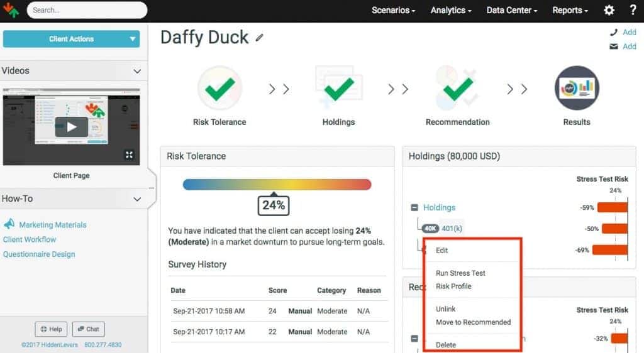Viewport: 644px width, 353px height.
Task: Click the Chat button
Action: coord(88,329)
